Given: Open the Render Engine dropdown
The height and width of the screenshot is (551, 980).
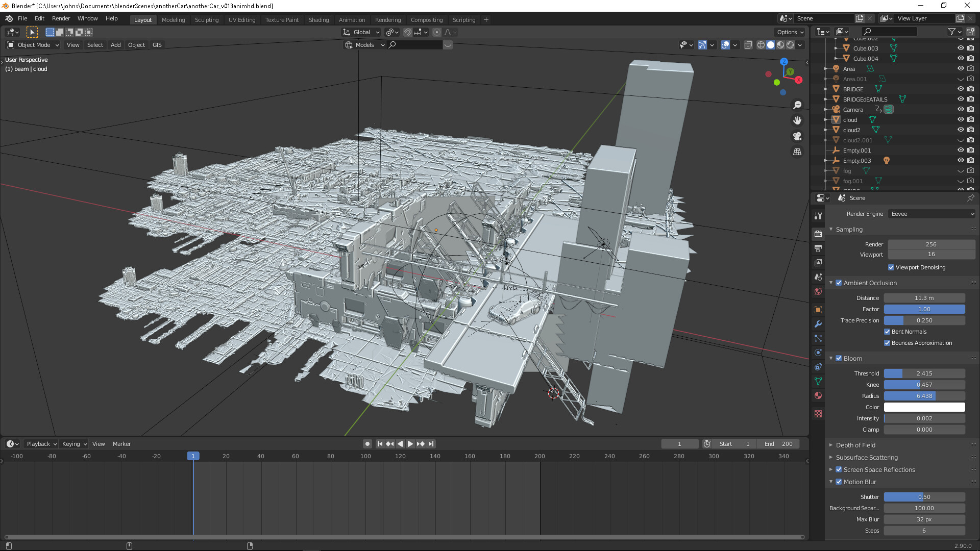Looking at the screenshot, I should pos(932,214).
